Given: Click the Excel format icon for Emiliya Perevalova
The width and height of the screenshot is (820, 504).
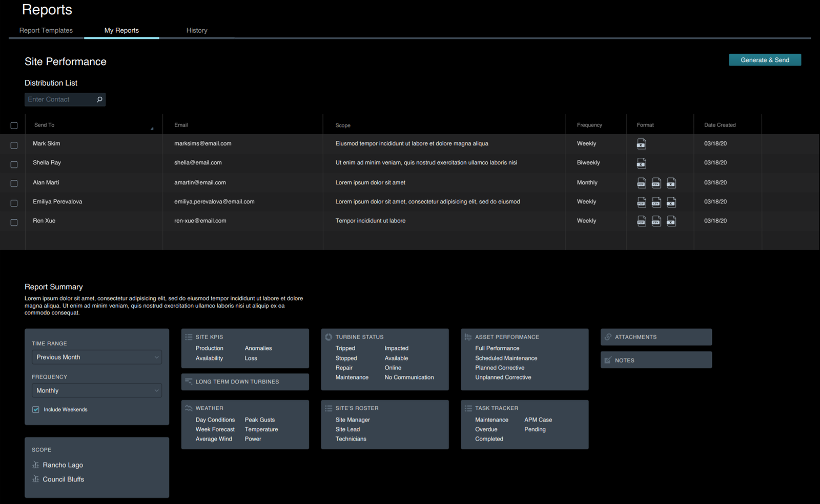Looking at the screenshot, I should point(671,202).
